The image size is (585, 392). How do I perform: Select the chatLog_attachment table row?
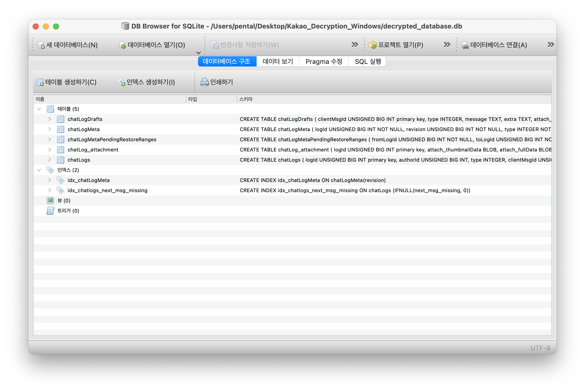[93, 150]
